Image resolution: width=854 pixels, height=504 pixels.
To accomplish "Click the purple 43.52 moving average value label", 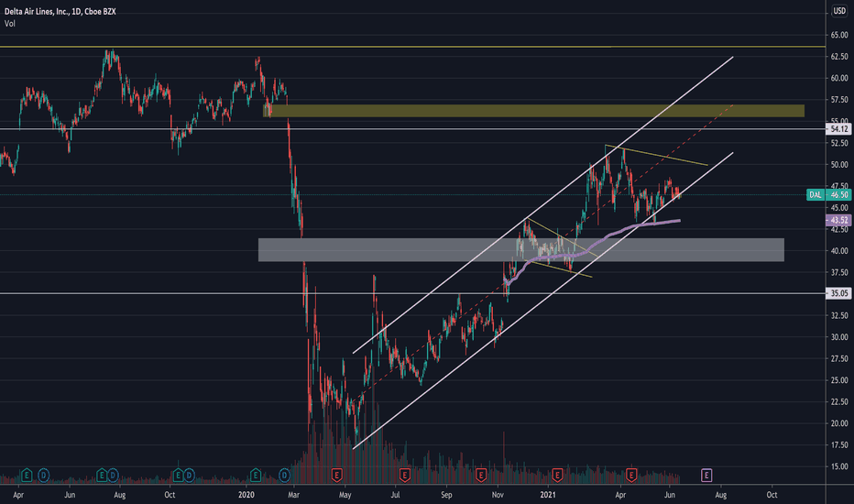I will 838,220.
